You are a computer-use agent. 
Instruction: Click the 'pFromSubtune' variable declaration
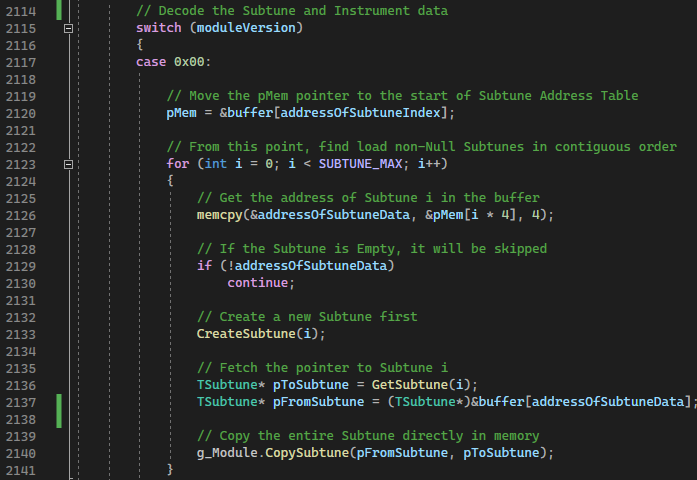318,402
